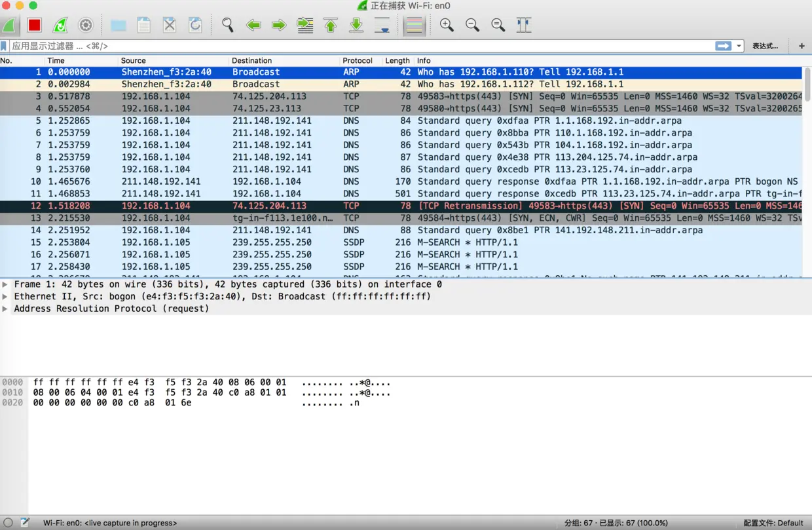812x530 pixels.
Task: Click hex row 0020 bytes
Action: 112,403
